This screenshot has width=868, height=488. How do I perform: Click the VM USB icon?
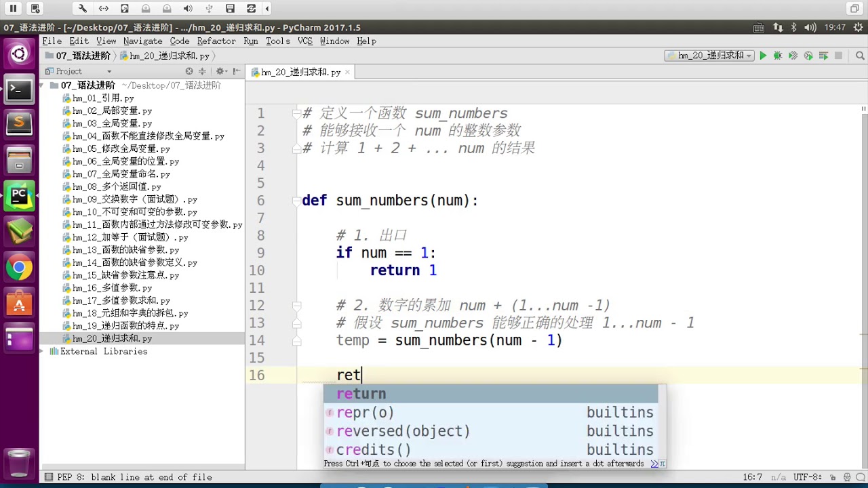pyautogui.click(x=210, y=9)
